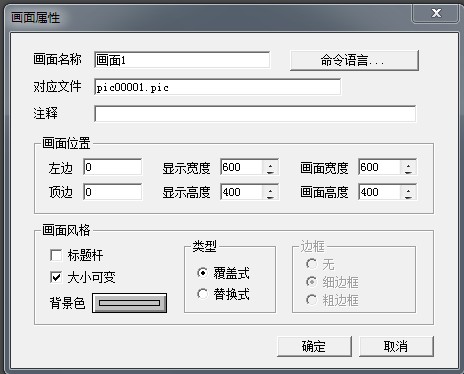Click the empty 注释 comment field

pyautogui.click(x=255, y=114)
